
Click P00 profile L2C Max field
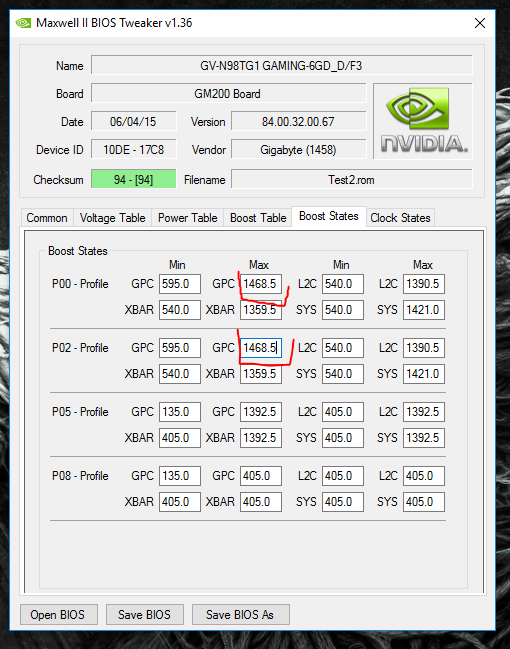coord(424,284)
